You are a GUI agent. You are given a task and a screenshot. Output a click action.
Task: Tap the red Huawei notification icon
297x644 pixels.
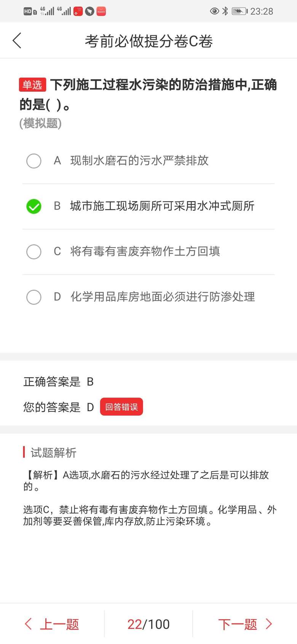[x=101, y=11]
